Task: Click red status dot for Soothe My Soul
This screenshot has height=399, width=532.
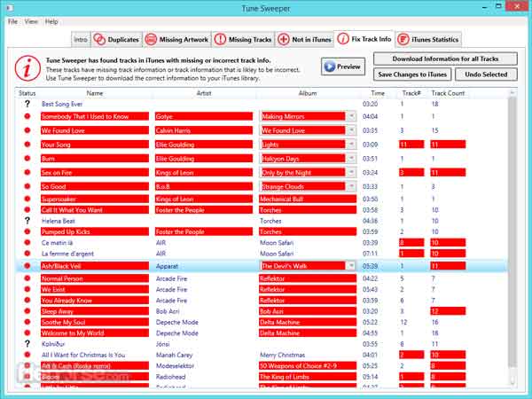Action: [27, 322]
